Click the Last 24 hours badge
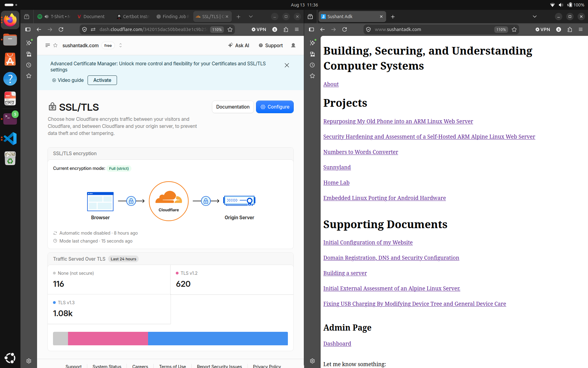 123,259
